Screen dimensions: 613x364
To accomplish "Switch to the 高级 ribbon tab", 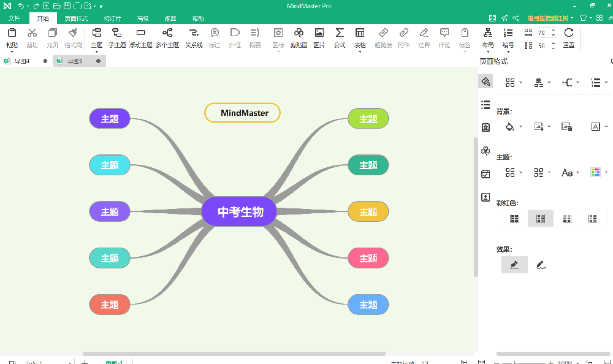I will (x=143, y=18).
